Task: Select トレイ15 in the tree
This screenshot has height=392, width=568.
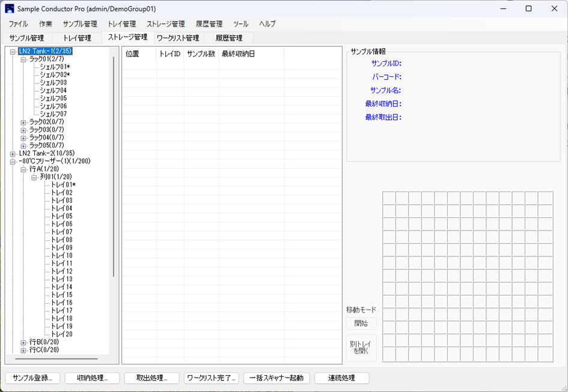Action: (61, 295)
